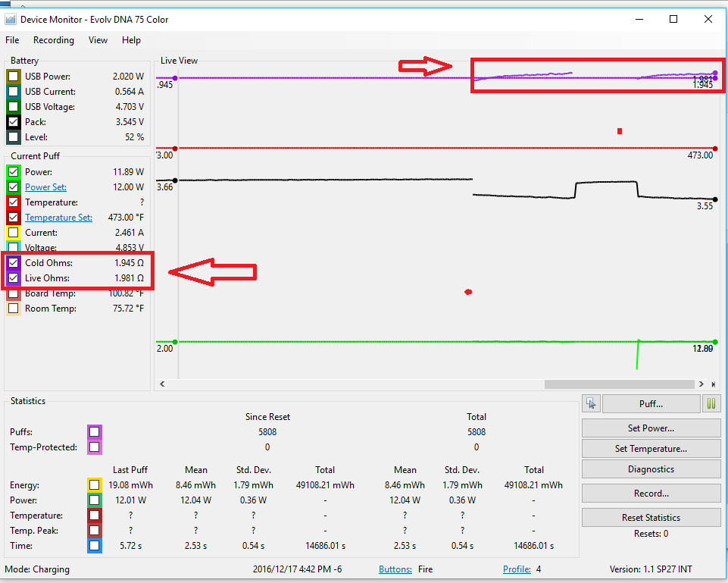This screenshot has height=583, width=728.
Task: Expand the View menu
Action: click(98, 40)
